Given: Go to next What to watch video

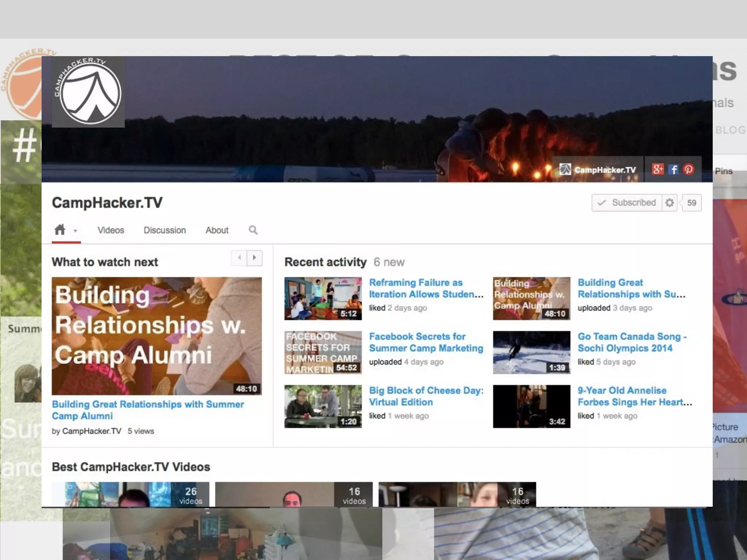Looking at the screenshot, I should coord(255,258).
